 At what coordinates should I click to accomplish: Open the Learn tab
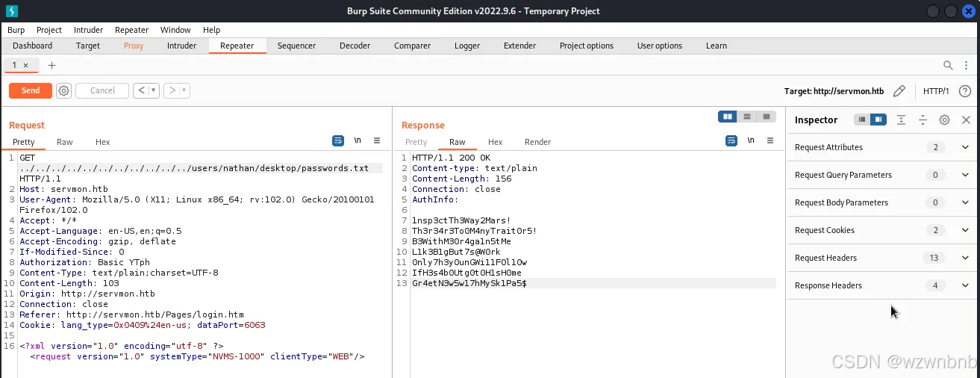717,46
